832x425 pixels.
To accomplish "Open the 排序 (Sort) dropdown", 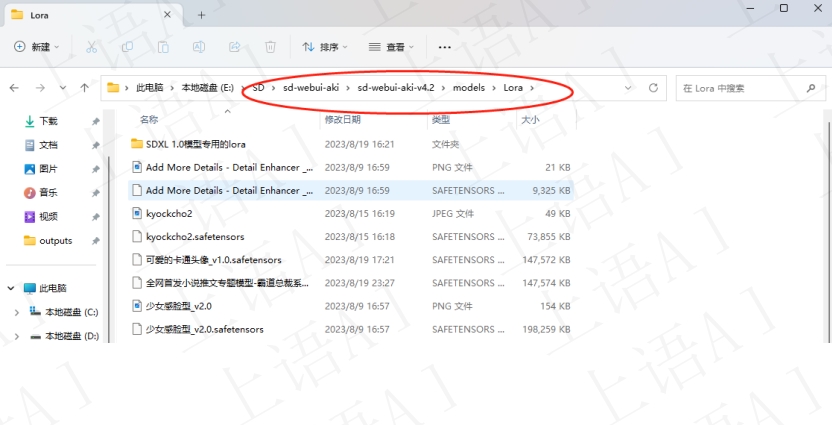I will point(325,47).
